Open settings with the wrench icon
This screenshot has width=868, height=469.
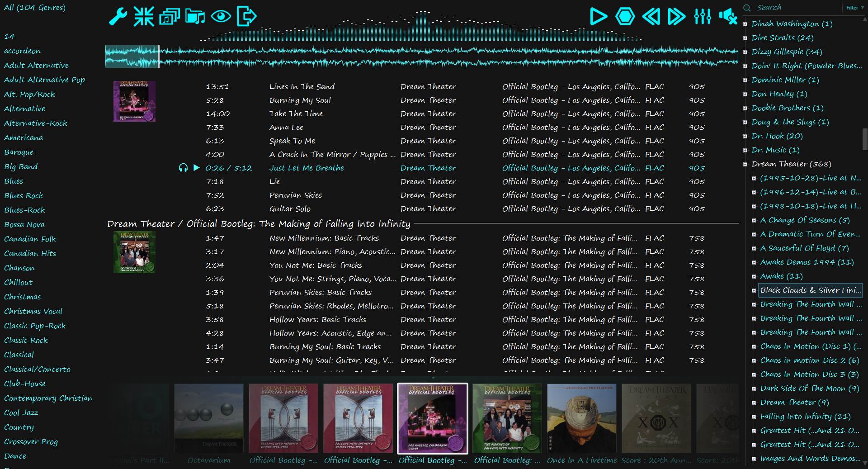pyautogui.click(x=118, y=17)
